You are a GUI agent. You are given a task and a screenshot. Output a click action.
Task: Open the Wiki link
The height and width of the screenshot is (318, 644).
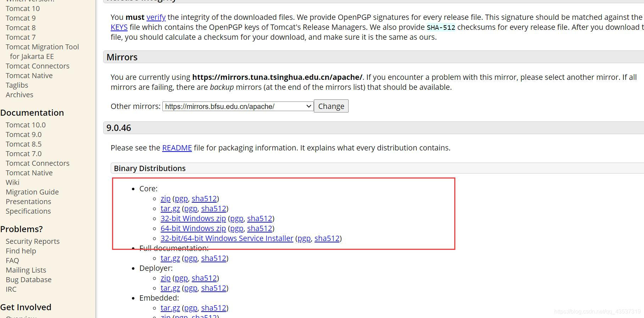(x=12, y=182)
